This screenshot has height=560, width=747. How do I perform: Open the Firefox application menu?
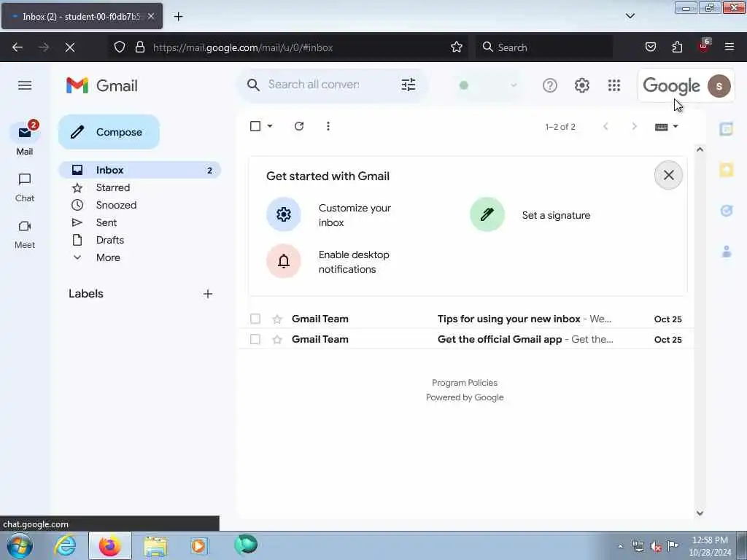[729, 47]
